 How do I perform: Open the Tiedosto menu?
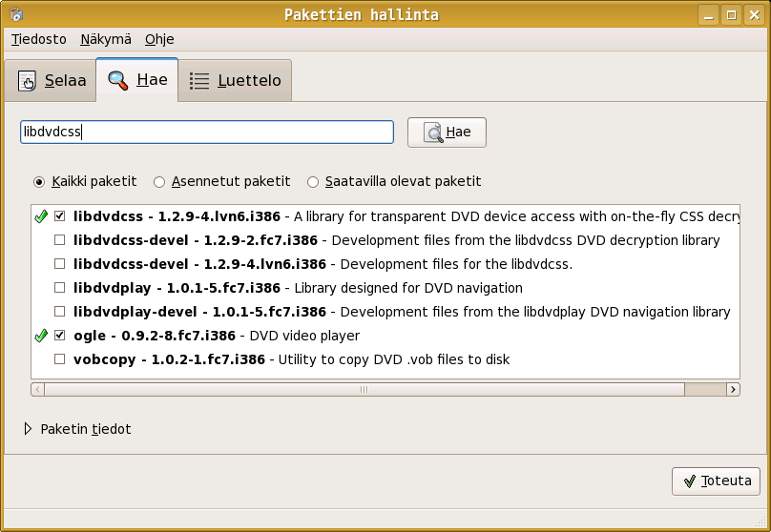pos(39,39)
